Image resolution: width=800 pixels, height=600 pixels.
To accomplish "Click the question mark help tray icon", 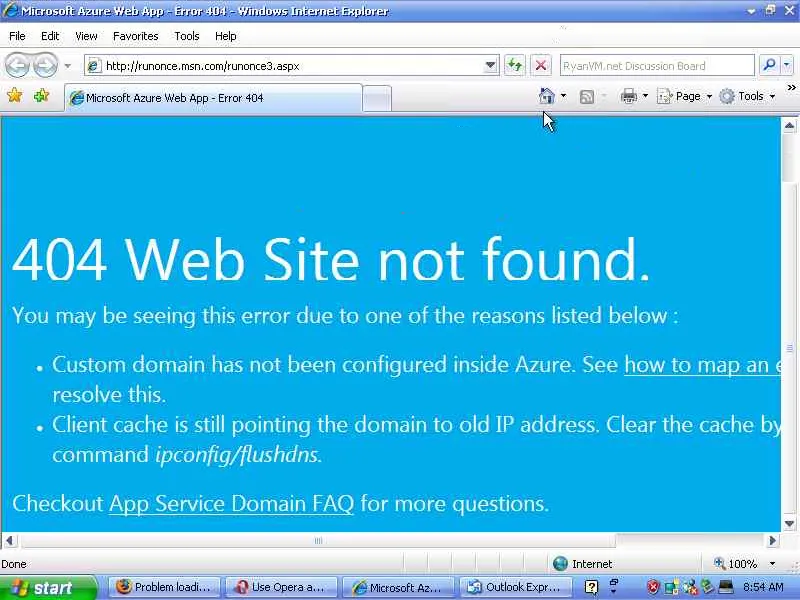I will pyautogui.click(x=591, y=588).
